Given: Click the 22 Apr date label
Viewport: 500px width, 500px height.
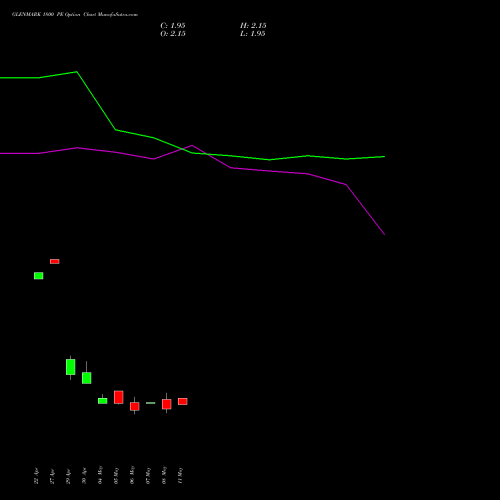Looking at the screenshot, I should [36, 476].
